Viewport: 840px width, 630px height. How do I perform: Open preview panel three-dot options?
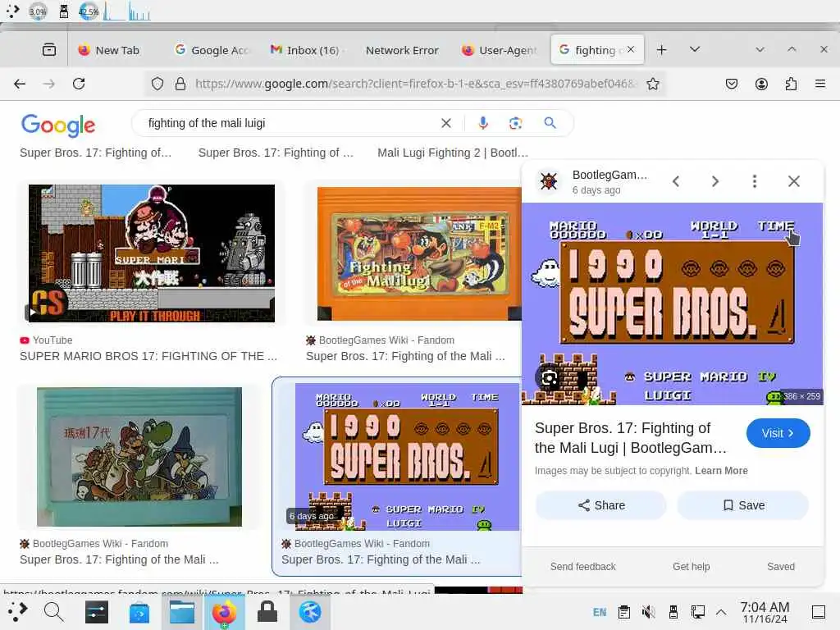(755, 181)
